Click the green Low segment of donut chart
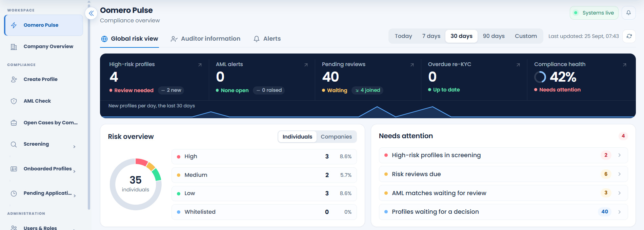The image size is (644, 230). click(x=157, y=175)
